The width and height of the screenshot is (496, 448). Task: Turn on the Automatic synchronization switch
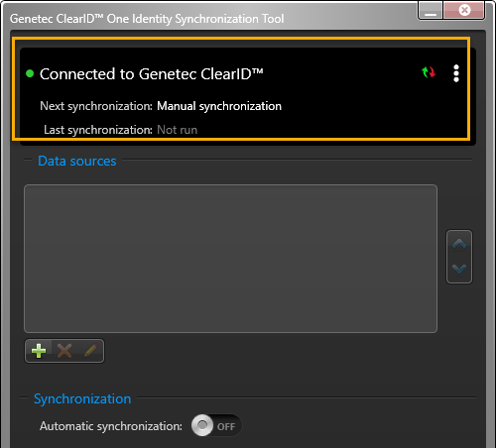click(x=216, y=425)
